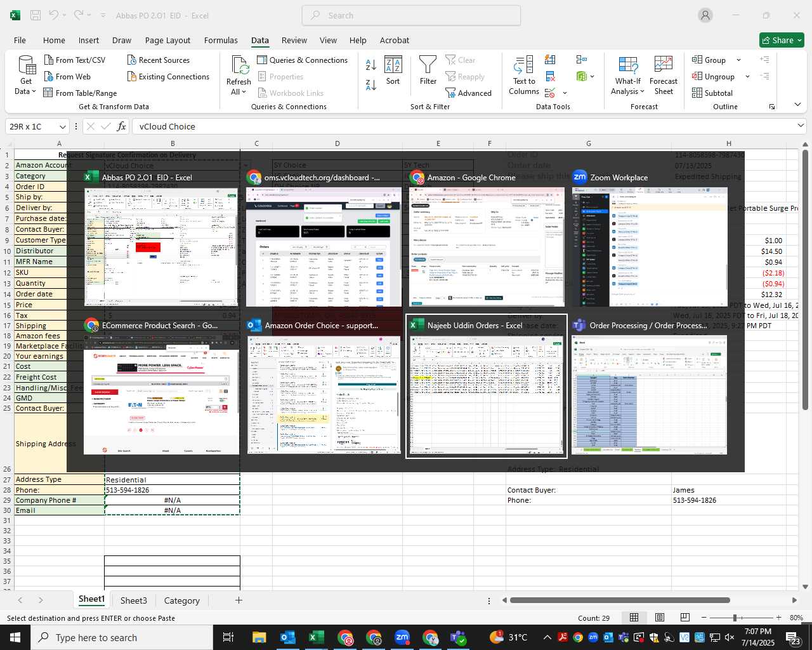Open the Data Validation dropdown arrow
This screenshot has width=812, height=650.
point(565,93)
